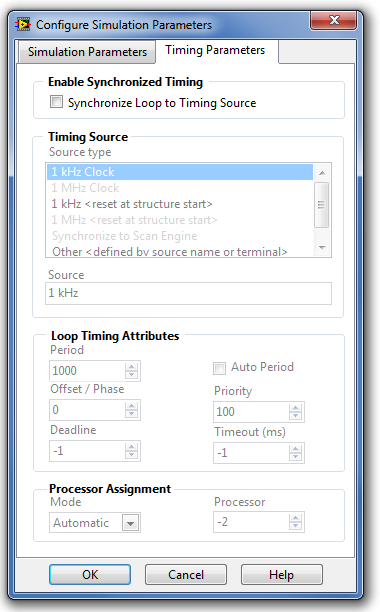Screen dimensions: 380x612
Task: Click Priority decrement arrow
Action: (x=295, y=416)
